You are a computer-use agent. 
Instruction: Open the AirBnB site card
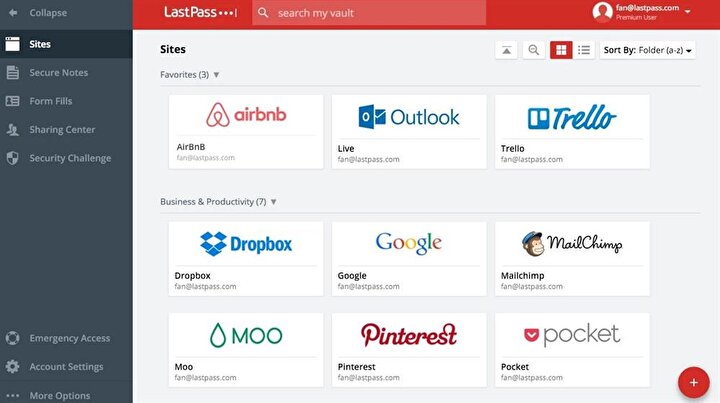[x=246, y=132]
